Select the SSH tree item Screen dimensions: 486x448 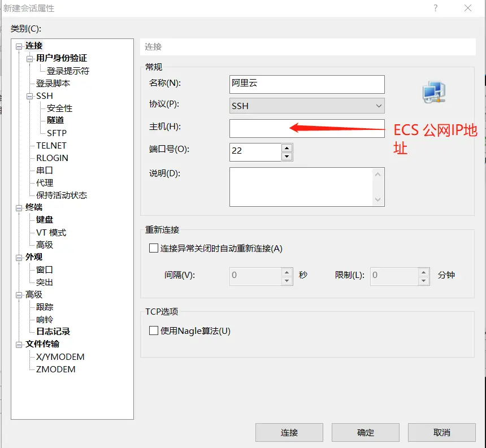[44, 96]
